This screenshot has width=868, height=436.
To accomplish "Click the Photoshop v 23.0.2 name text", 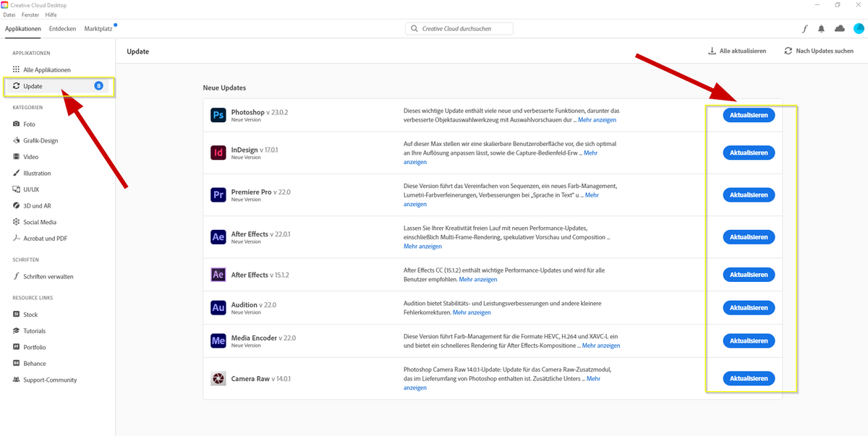I will (260, 113).
